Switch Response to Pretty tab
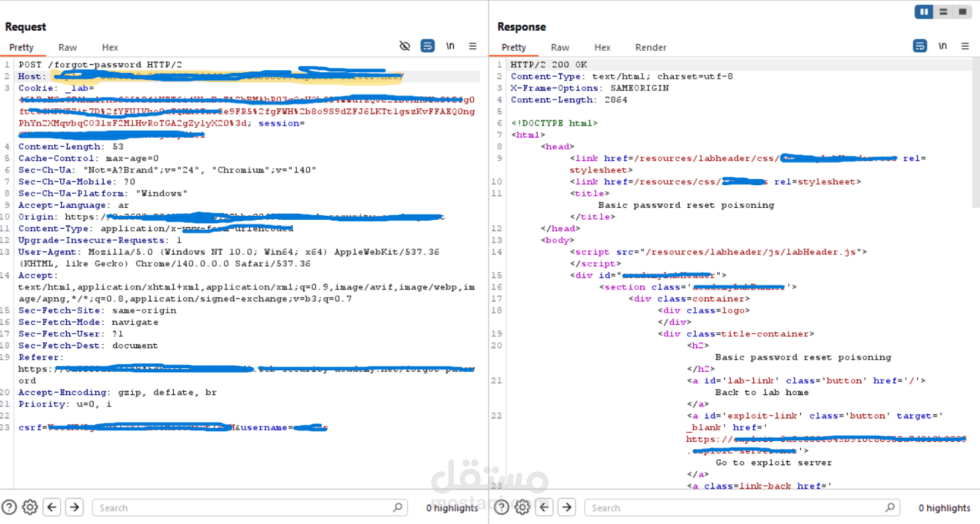The image size is (980, 524). 513,47
